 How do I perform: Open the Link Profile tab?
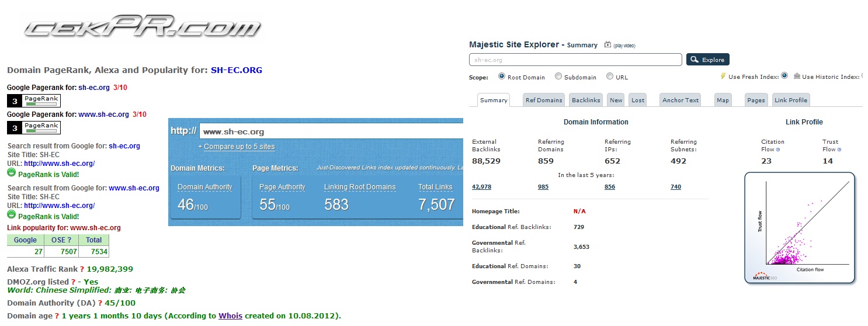[791, 100]
